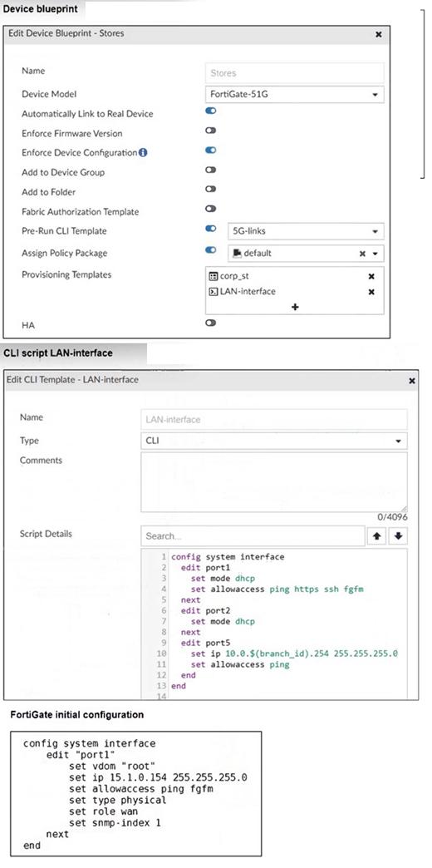Image resolution: width=432 pixels, height=868 pixels.
Task: Enable Fabric Authorization Template switch
Action: click(x=210, y=209)
